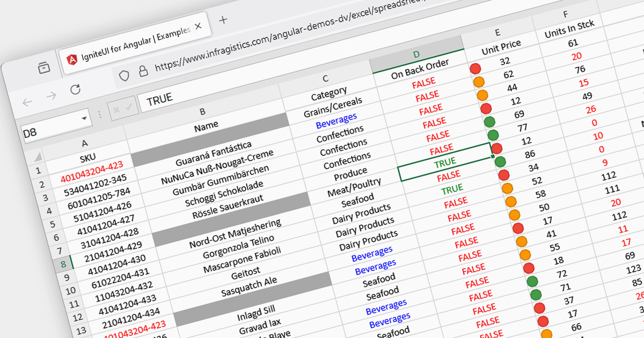Cancel the formula edit with X button
The height and width of the screenshot is (338, 644).
pyautogui.click(x=116, y=111)
